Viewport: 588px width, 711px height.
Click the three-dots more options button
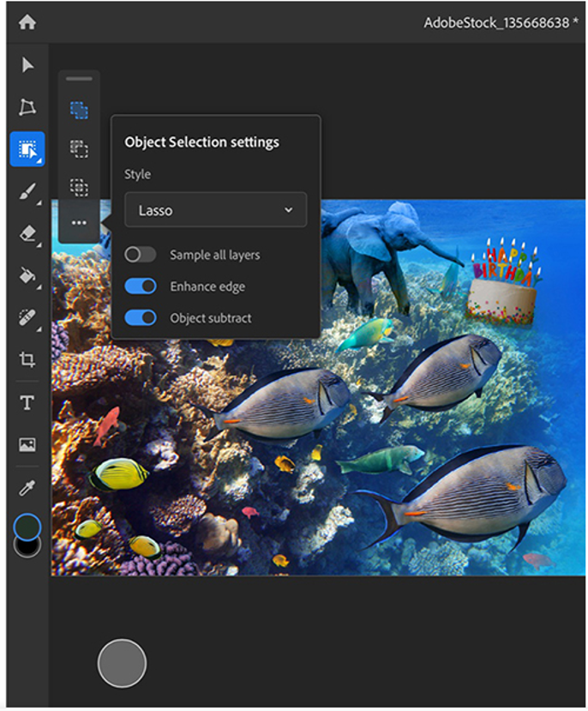point(79,223)
